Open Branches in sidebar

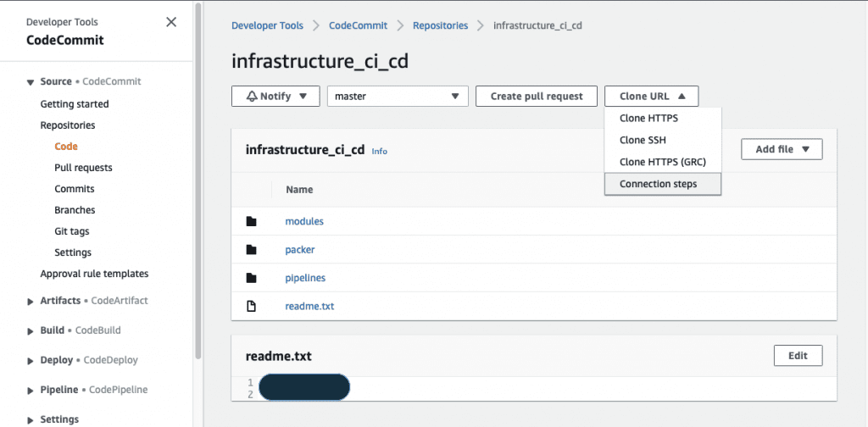click(x=75, y=210)
